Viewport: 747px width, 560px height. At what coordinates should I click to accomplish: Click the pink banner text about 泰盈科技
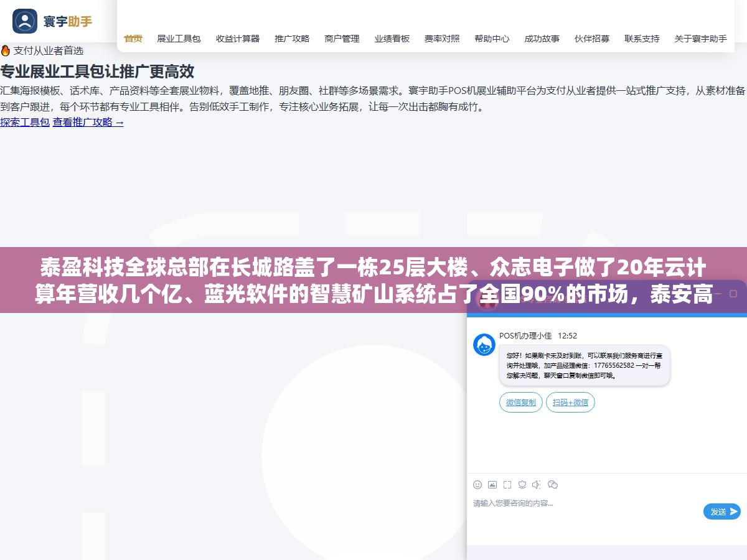coord(374,280)
